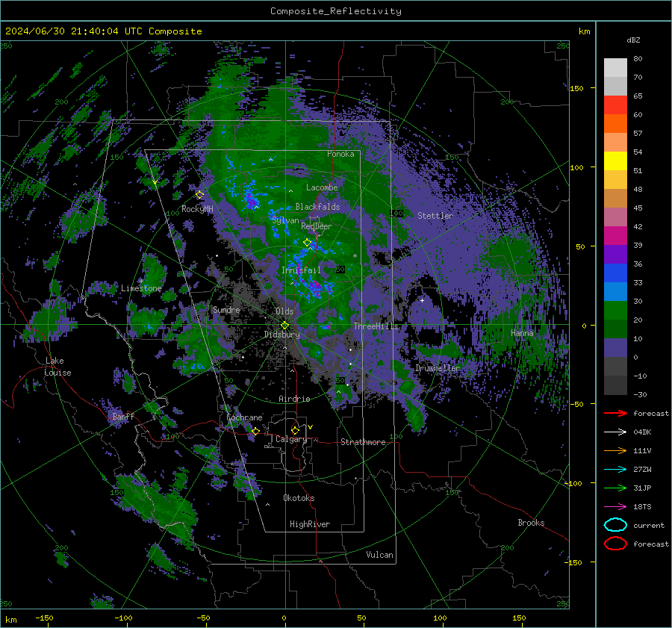Click the Hanna city label

[x=522, y=333]
